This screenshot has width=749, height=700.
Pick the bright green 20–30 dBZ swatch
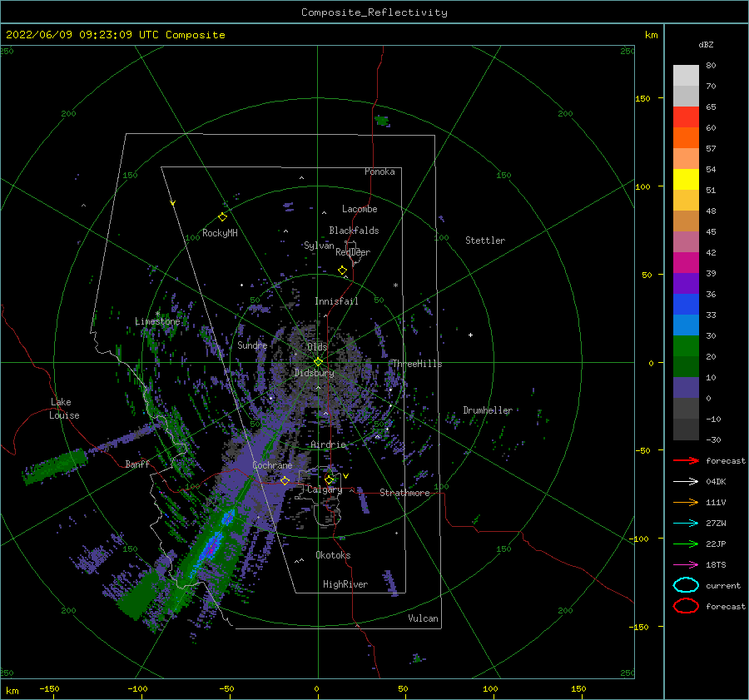[x=686, y=346]
